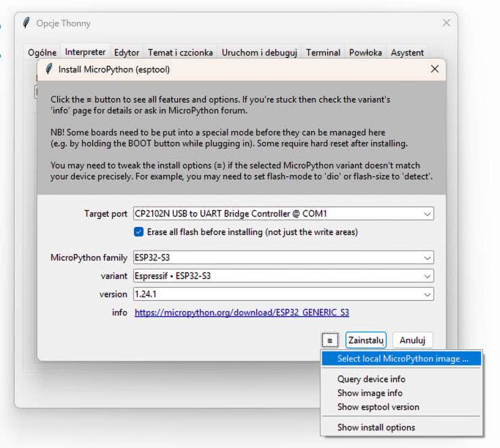Switch to the Ogólne tab

point(42,52)
